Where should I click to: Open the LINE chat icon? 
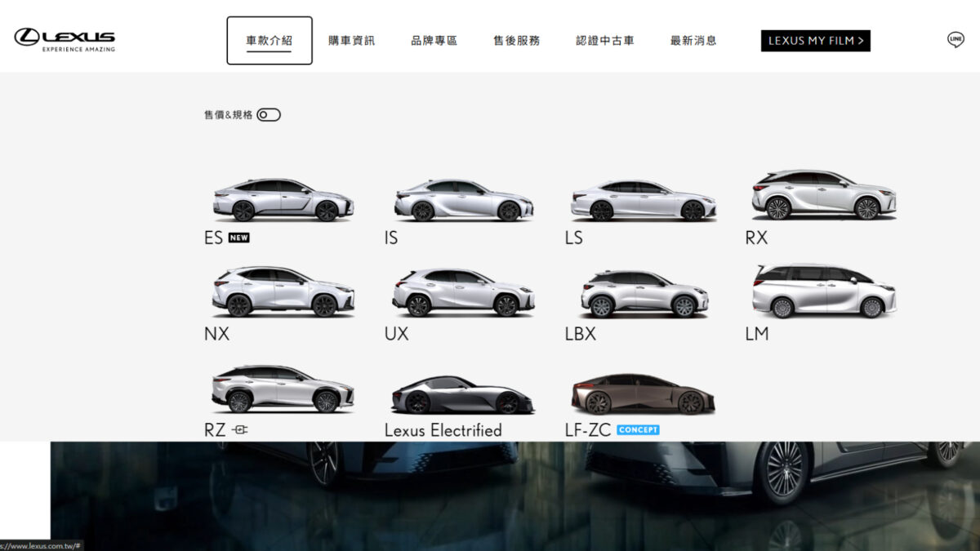tap(955, 39)
